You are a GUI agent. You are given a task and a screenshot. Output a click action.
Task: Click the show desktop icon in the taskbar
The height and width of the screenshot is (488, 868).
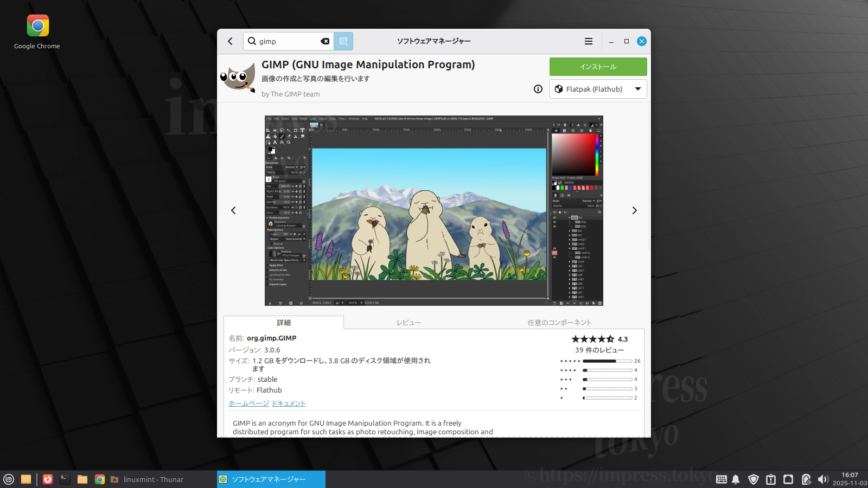click(26, 479)
